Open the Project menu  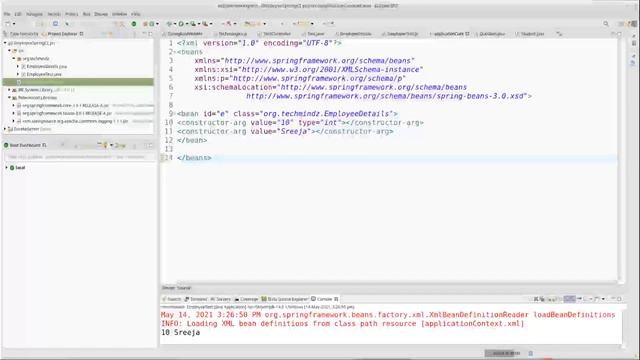pos(71,14)
